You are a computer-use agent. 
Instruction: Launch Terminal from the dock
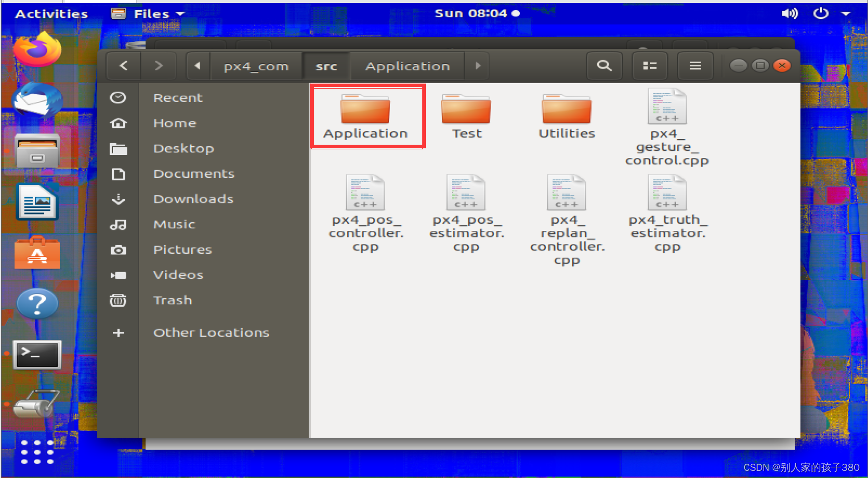click(37, 355)
